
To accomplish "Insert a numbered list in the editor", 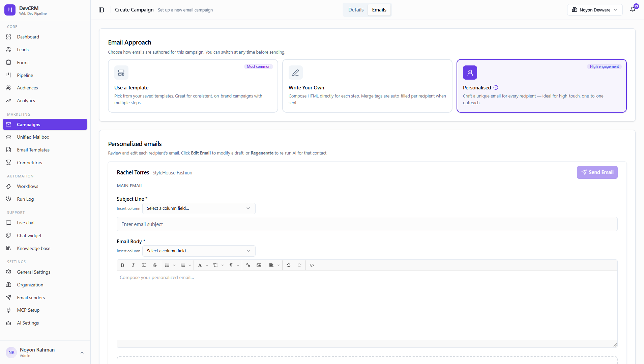I will point(183,265).
